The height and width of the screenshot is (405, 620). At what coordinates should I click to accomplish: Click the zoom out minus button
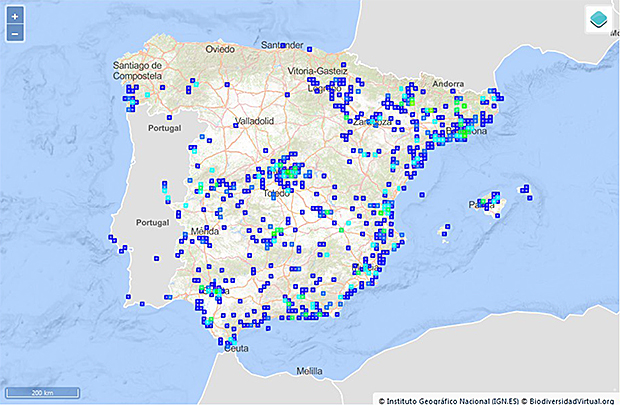pos(15,34)
